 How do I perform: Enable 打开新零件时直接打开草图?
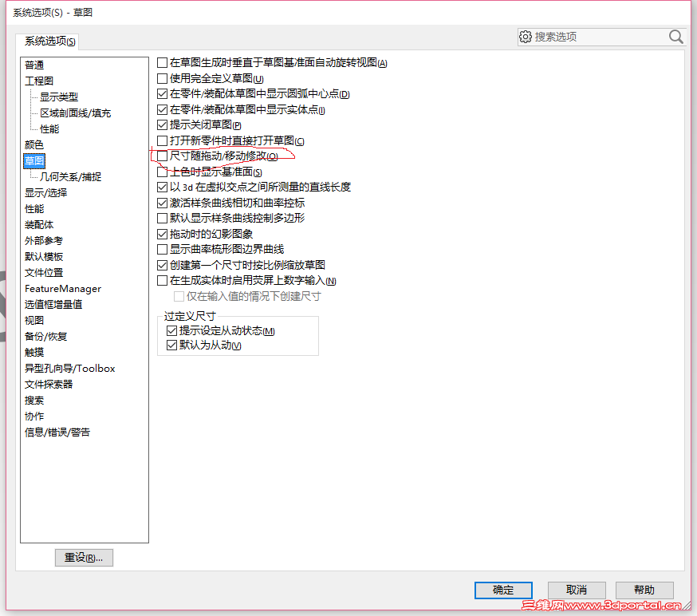pos(162,140)
